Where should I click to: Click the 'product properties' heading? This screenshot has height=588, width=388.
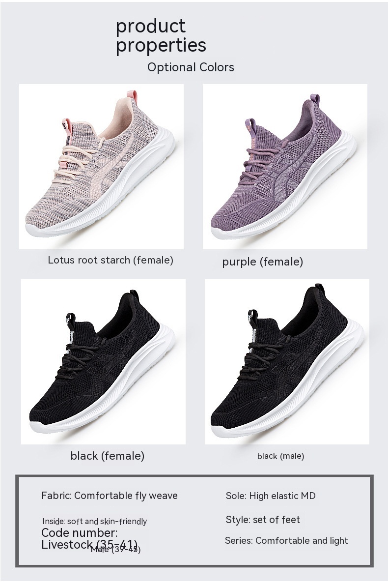point(161,36)
